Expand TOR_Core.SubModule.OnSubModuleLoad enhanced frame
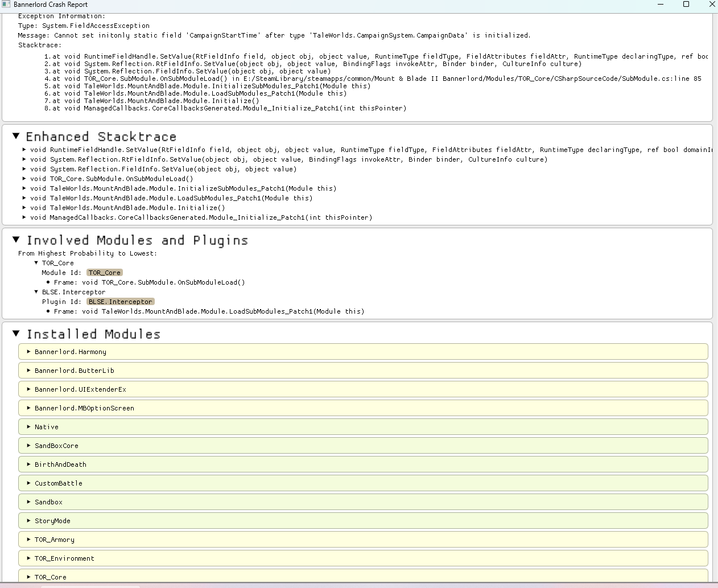The image size is (718, 588). 24,179
